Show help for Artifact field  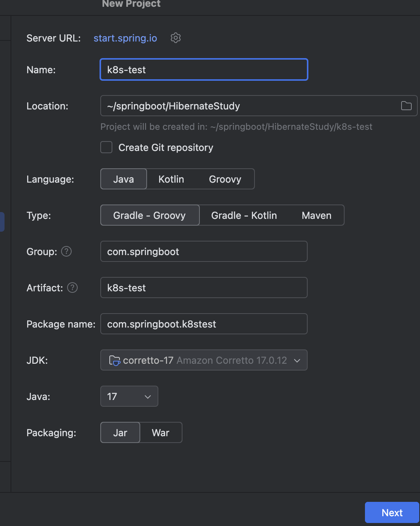click(72, 288)
